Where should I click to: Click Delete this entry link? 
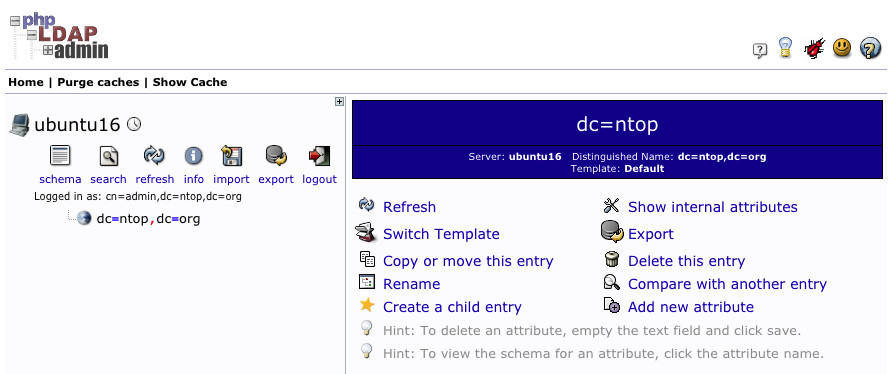[686, 261]
